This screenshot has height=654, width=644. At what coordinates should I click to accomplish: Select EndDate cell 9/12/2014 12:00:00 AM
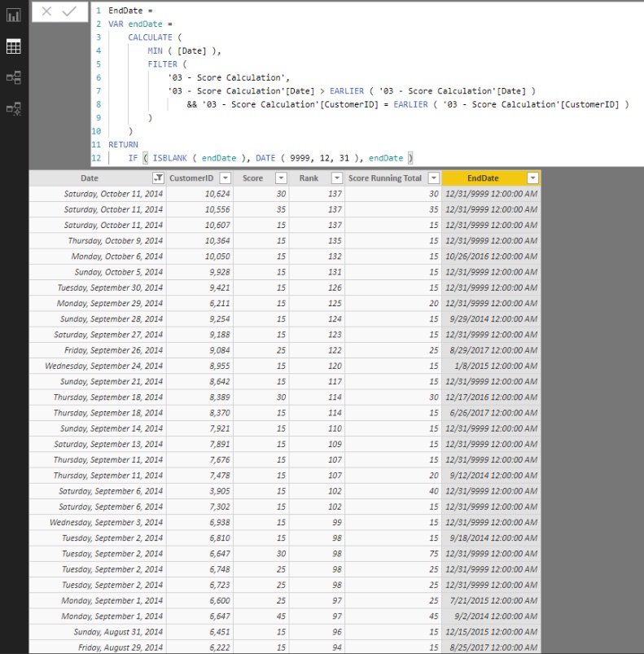click(491, 476)
